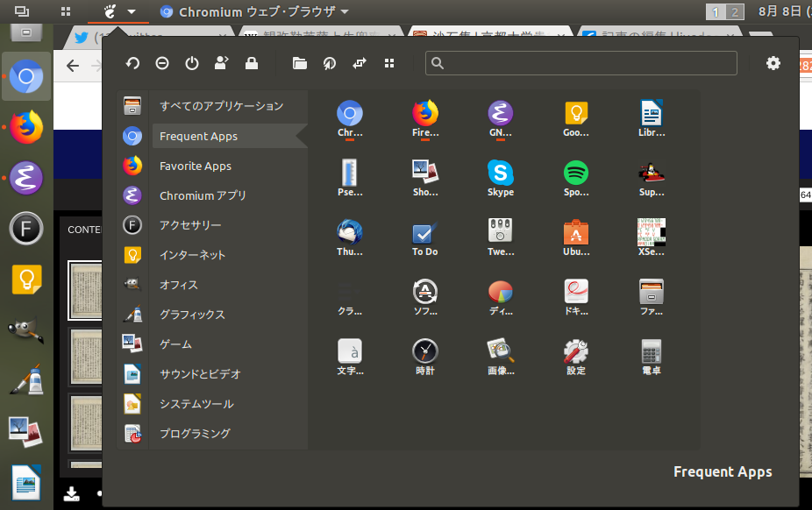Open クラ... app in grid
Image resolution: width=812 pixels, height=510 pixels.
[x=350, y=297]
